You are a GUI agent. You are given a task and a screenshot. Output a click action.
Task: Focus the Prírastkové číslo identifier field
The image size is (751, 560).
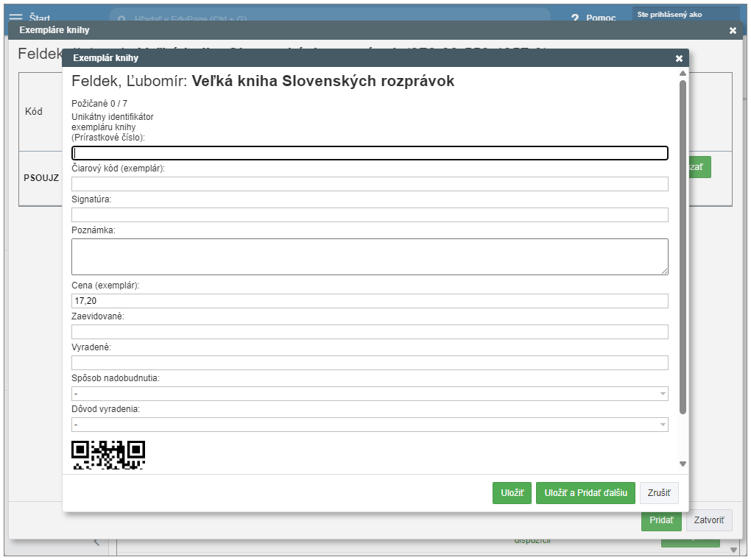tap(370, 153)
